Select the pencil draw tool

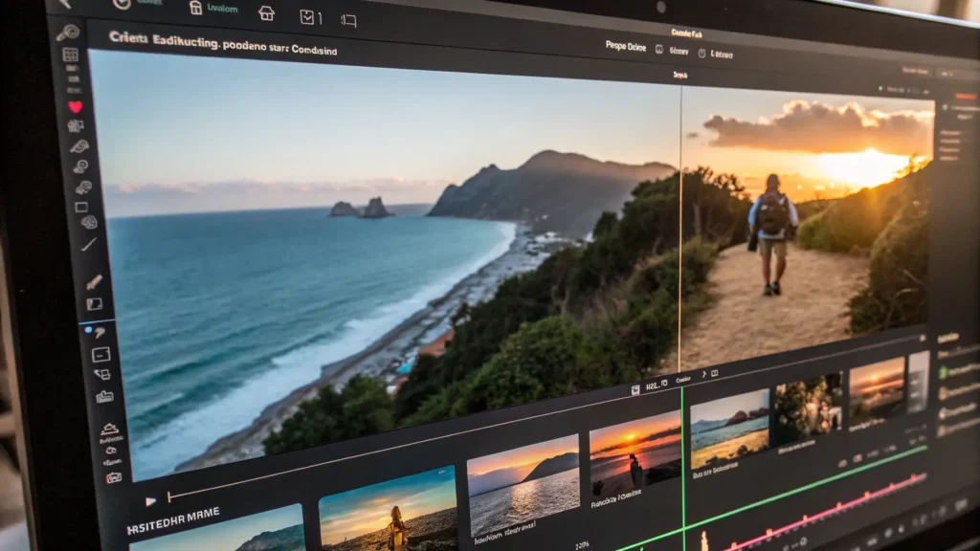(95, 282)
